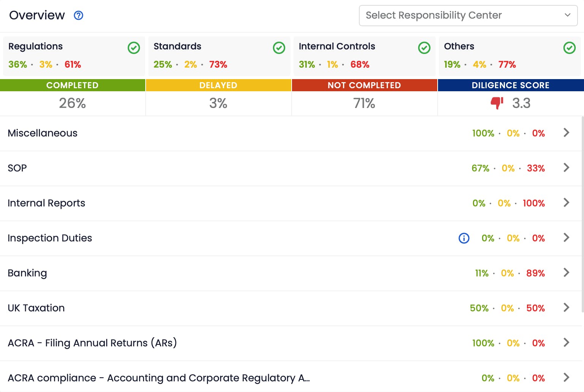The height and width of the screenshot is (392, 584).
Task: Open the ACRA Filing Annual Returns item
Action: [92, 343]
